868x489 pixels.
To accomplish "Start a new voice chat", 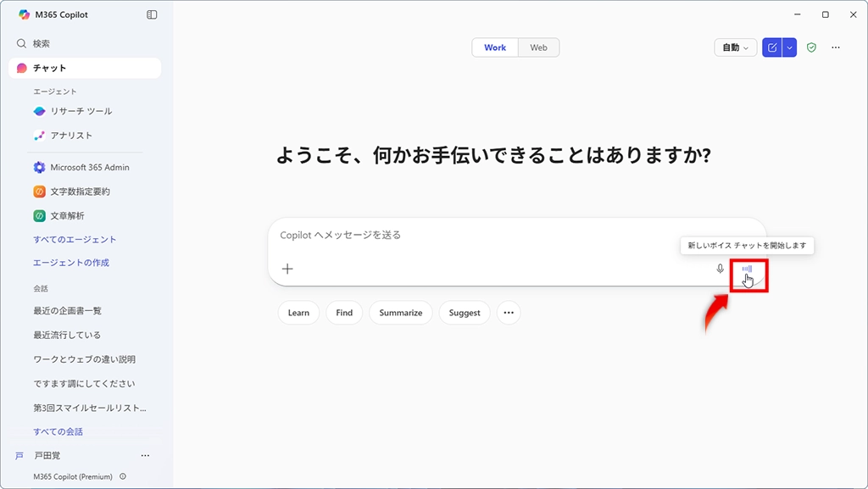I will coord(748,270).
